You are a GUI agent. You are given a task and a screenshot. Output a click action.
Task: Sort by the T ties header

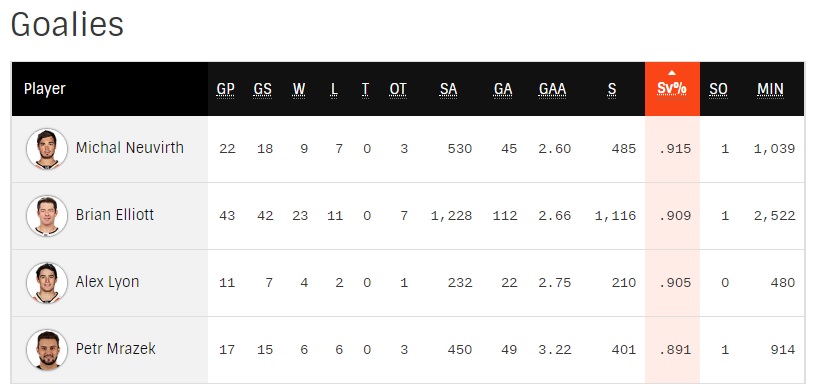(365, 89)
